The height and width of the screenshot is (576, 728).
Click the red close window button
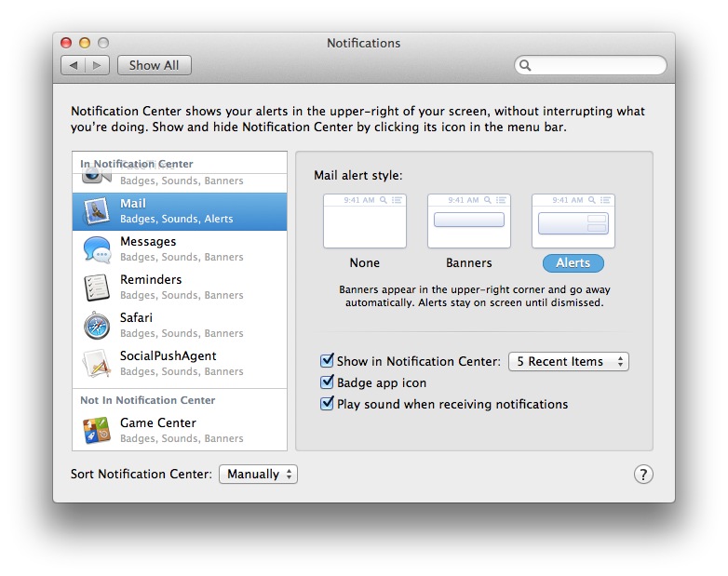pos(66,43)
